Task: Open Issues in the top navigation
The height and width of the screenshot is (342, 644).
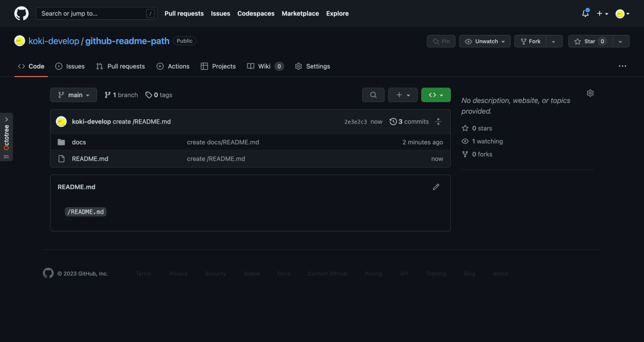Action: point(221,13)
